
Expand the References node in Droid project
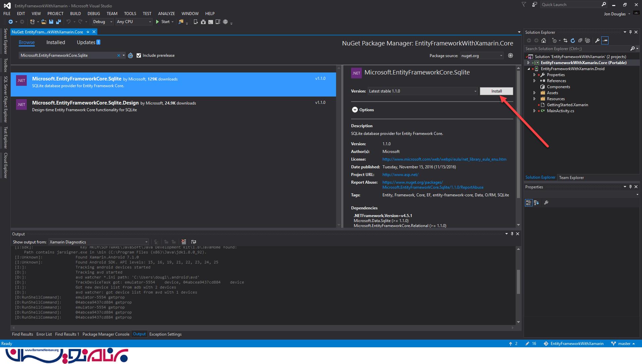[x=534, y=81]
